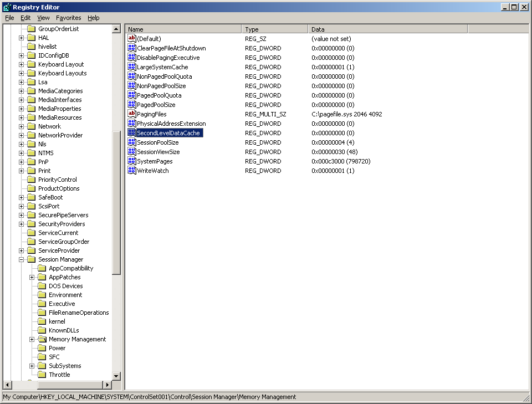
Task: Select the Keyboard Layouts key
Action: [x=63, y=73]
